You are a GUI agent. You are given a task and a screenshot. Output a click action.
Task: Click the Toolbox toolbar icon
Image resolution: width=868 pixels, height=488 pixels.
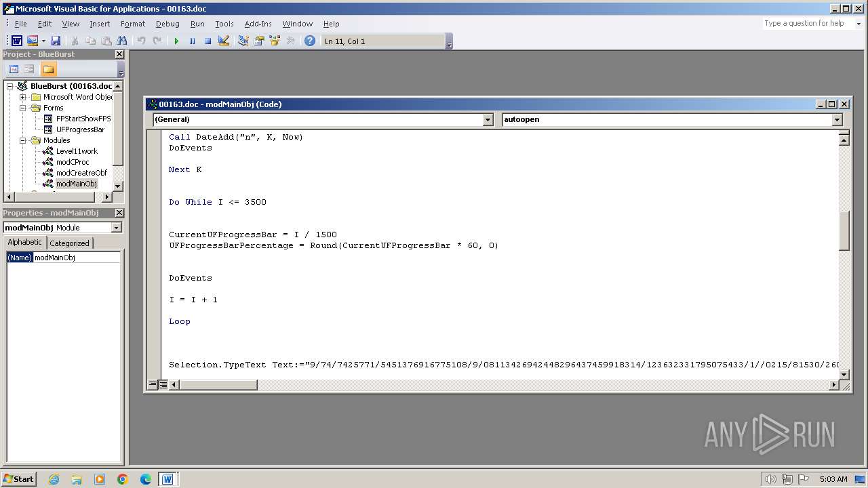(x=291, y=41)
